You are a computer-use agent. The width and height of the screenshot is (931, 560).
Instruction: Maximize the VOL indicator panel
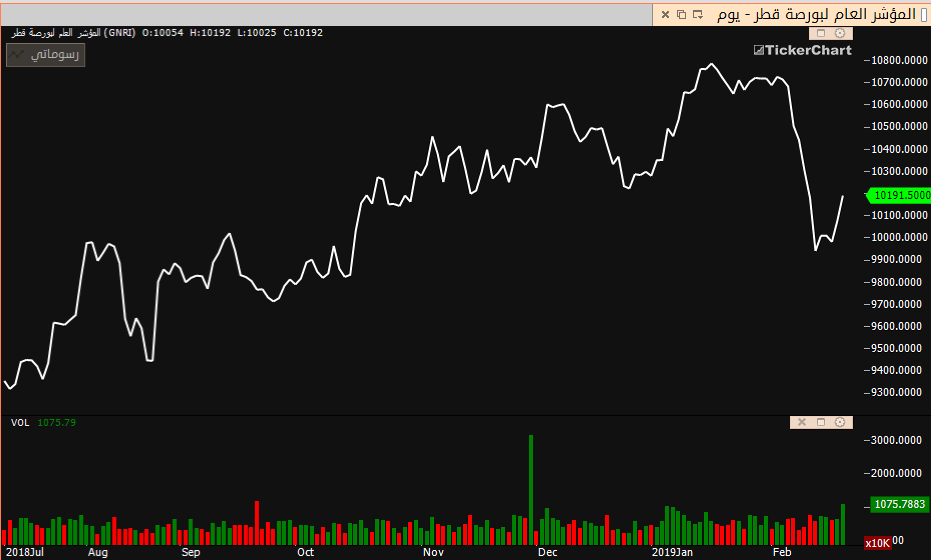tap(821, 422)
